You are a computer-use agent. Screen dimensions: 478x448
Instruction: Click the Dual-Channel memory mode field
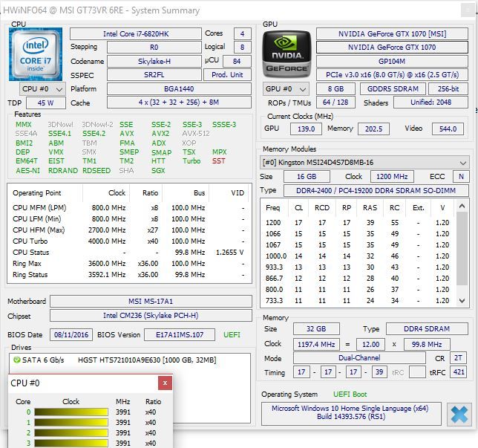359,357
